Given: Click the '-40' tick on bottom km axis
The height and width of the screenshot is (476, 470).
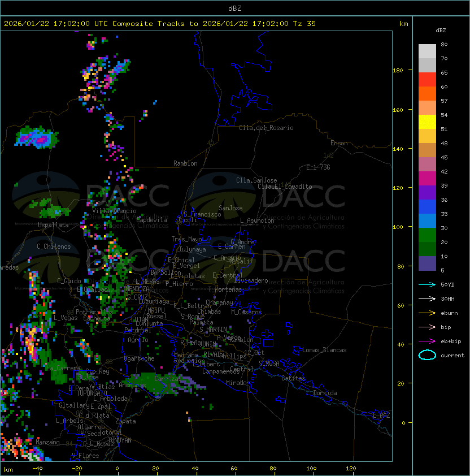Looking at the screenshot, I should 38,469.
